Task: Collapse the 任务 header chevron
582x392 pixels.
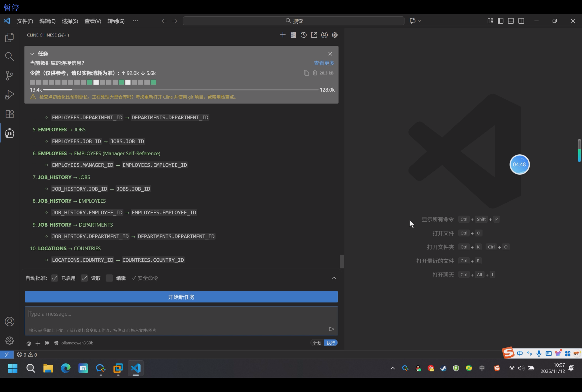Action: coord(32,54)
